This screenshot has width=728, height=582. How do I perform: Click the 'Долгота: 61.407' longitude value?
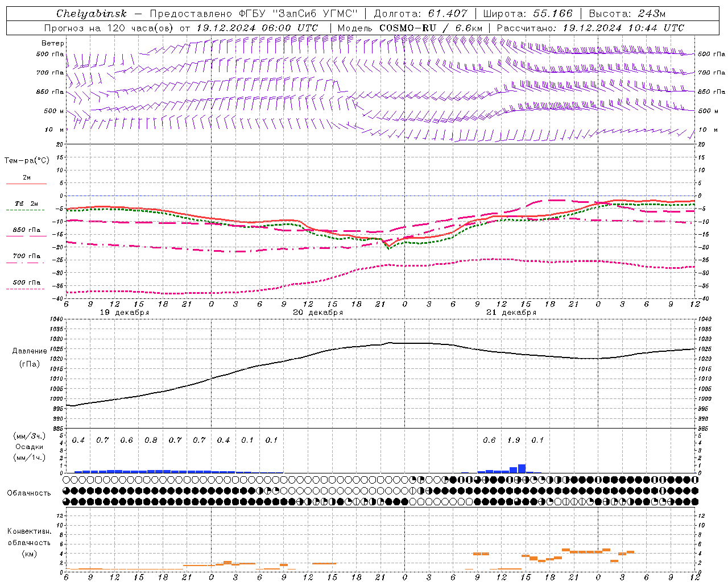[421, 14]
